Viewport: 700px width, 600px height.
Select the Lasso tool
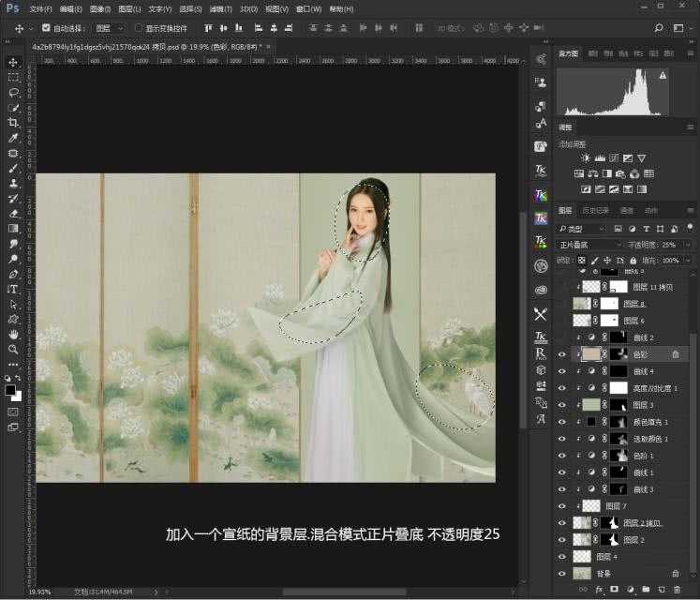pos(13,93)
